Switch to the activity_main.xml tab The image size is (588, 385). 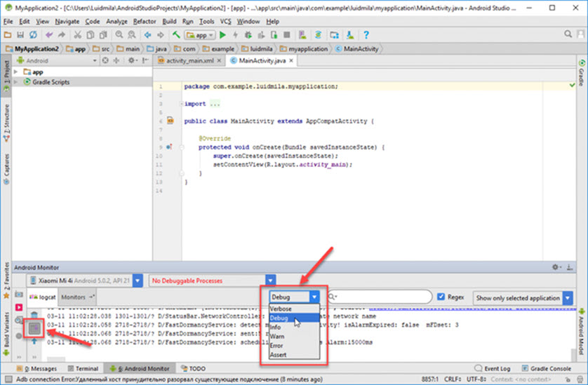click(189, 60)
